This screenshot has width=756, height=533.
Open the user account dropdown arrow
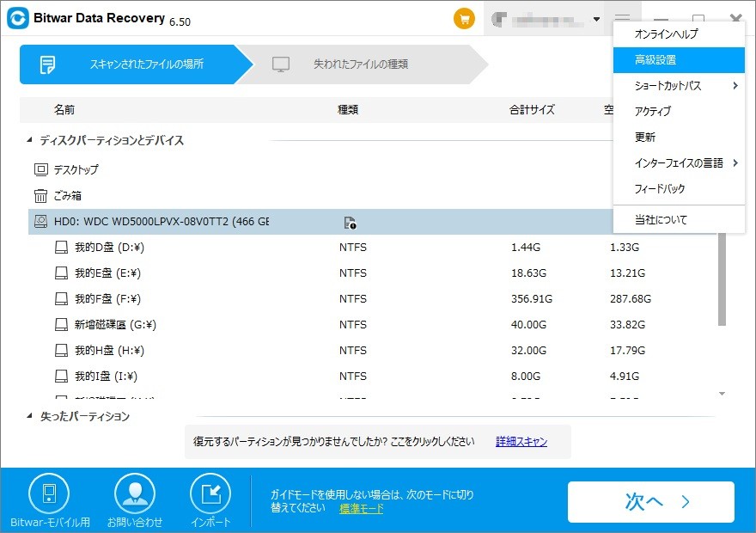596,19
